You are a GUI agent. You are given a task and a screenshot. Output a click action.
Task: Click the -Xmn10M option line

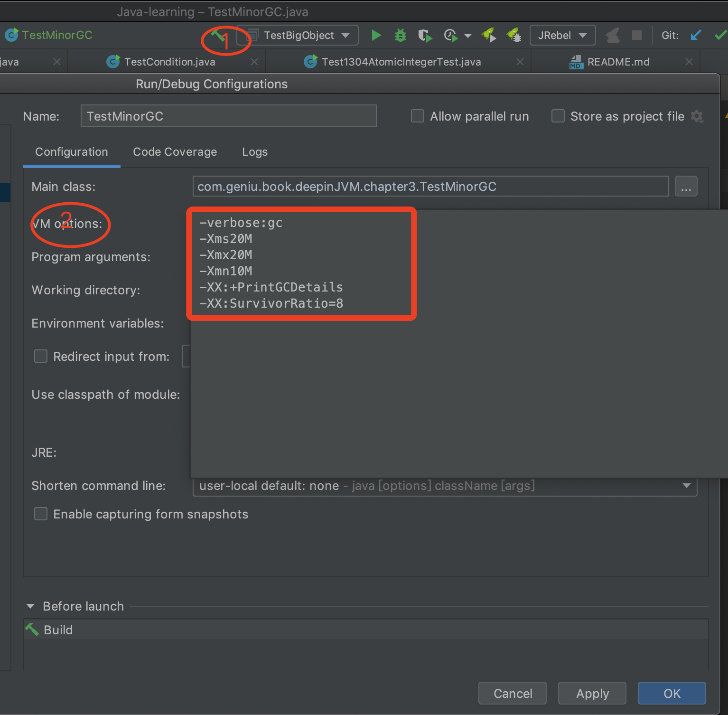coord(225,271)
